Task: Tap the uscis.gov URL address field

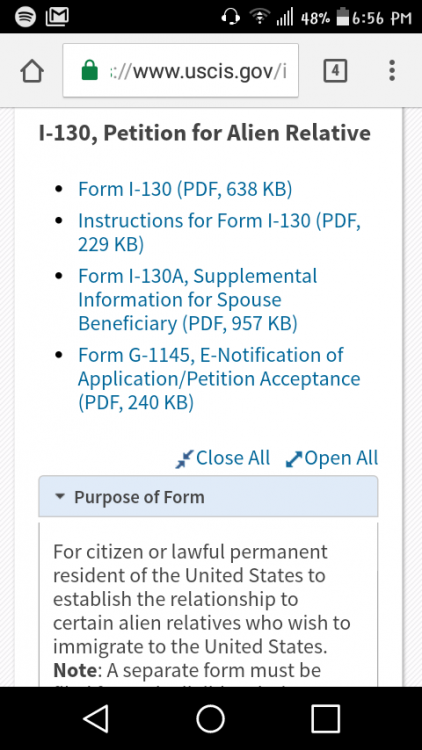Action: pyautogui.click(x=181, y=70)
